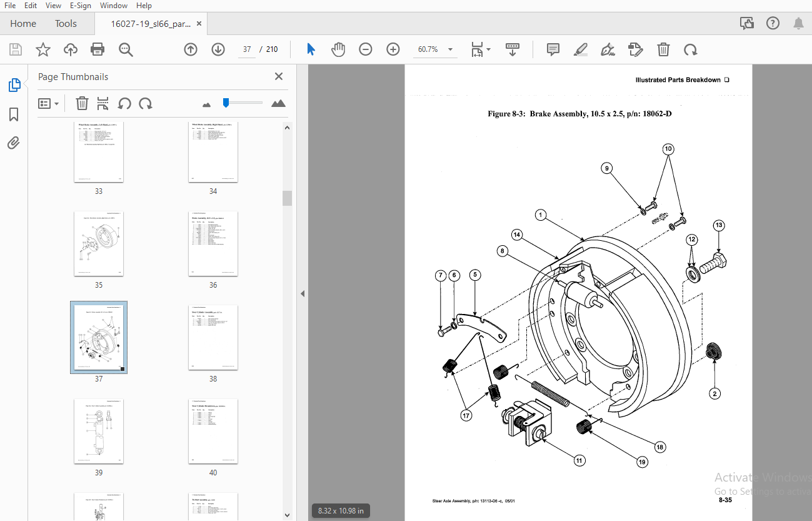The height and width of the screenshot is (521, 812).
Task: Save the file with the floppy disk icon
Action: pos(16,49)
